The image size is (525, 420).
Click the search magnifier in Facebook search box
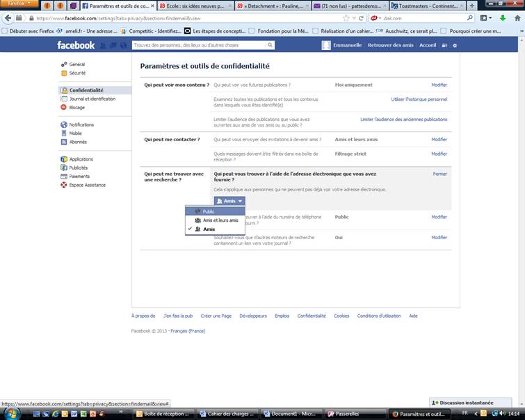click(270, 45)
